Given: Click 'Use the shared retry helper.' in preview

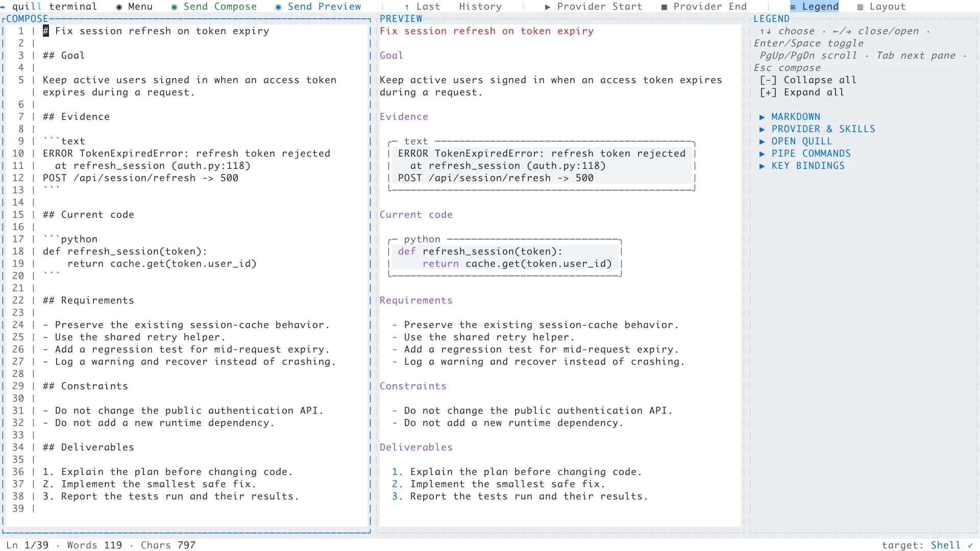Looking at the screenshot, I should coord(489,337).
